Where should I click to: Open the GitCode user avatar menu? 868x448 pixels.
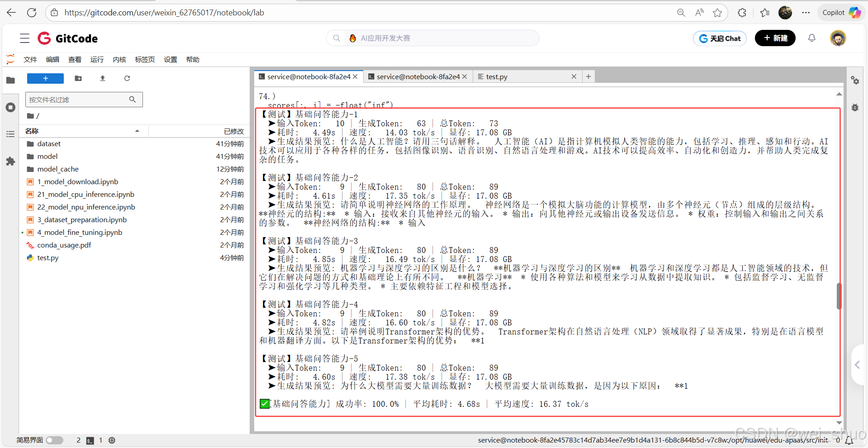pos(838,38)
